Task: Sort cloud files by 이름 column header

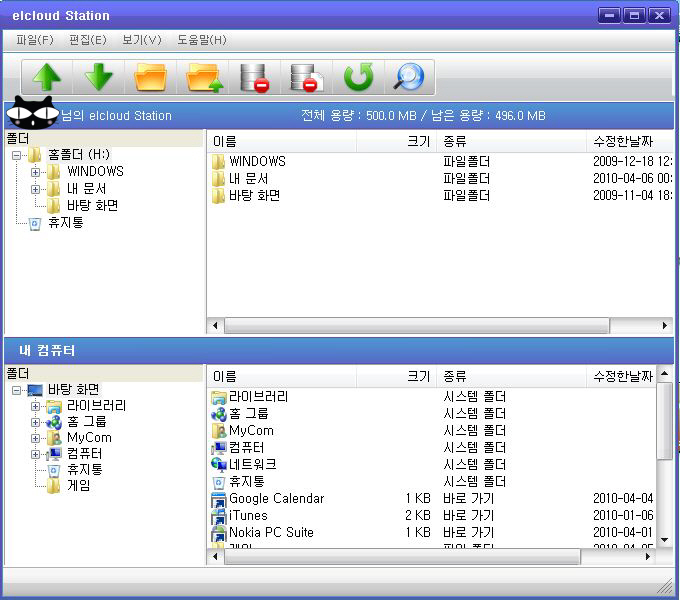Action: pyautogui.click(x=280, y=142)
